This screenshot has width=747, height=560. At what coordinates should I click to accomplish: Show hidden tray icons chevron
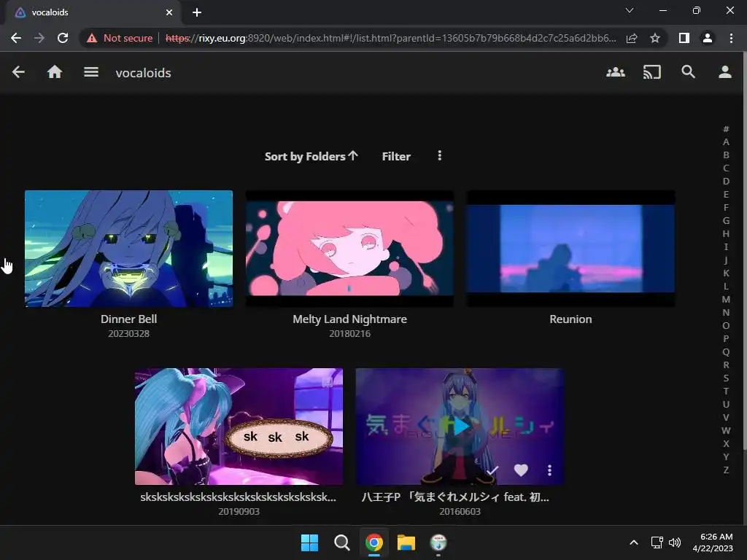634,542
